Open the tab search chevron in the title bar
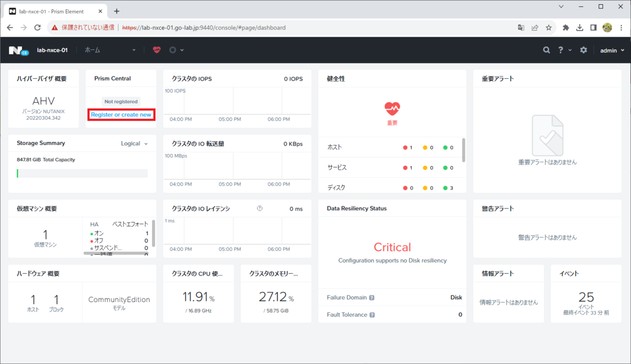Viewport: 631px width, 364px height. [x=562, y=7]
